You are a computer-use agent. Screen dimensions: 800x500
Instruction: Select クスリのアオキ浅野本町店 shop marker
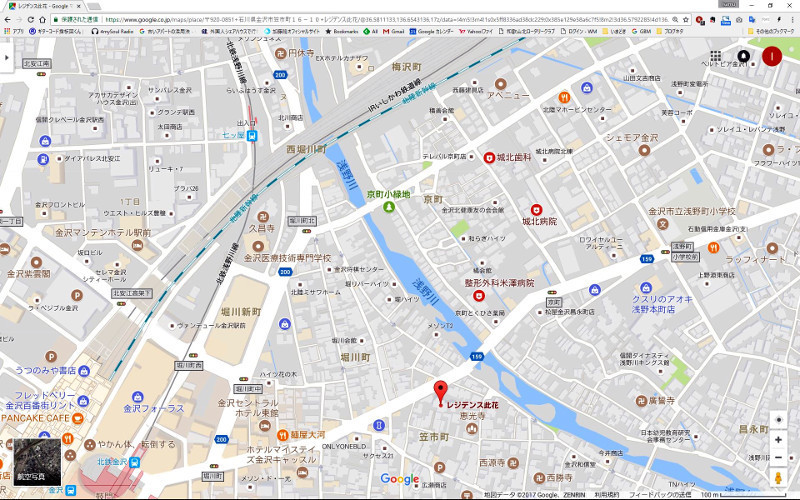coord(646,287)
